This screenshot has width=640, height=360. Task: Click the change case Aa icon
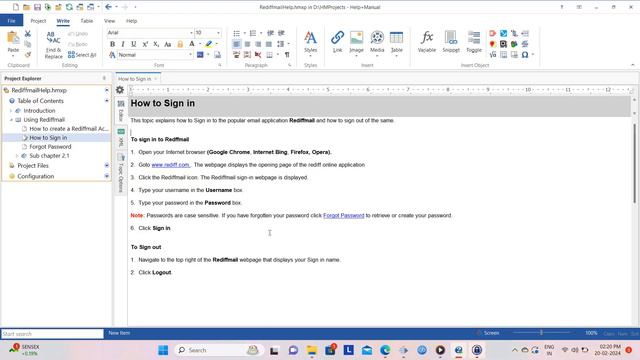pos(167,44)
